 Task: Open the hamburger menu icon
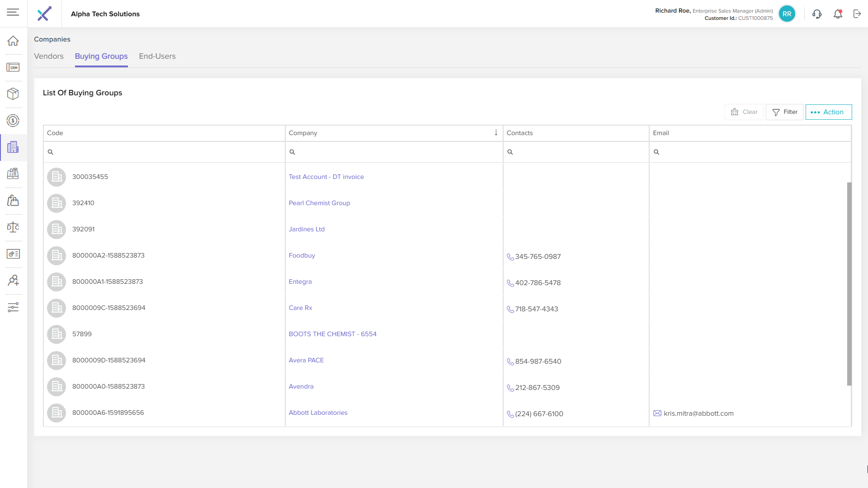pos(13,12)
